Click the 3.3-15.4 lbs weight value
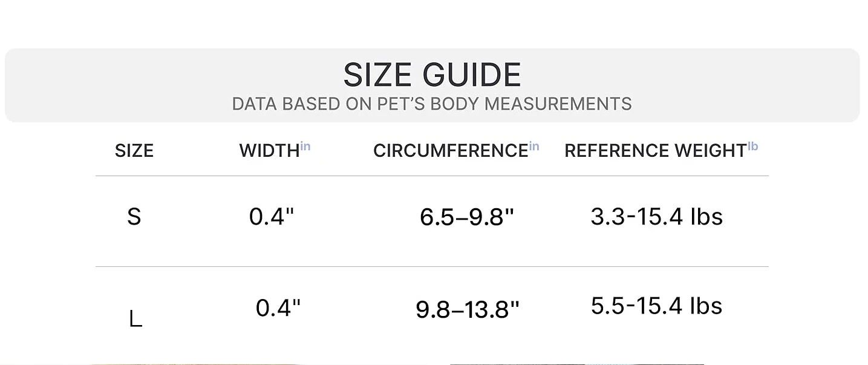Image resolution: width=868 pixels, height=365 pixels. pyautogui.click(x=657, y=216)
